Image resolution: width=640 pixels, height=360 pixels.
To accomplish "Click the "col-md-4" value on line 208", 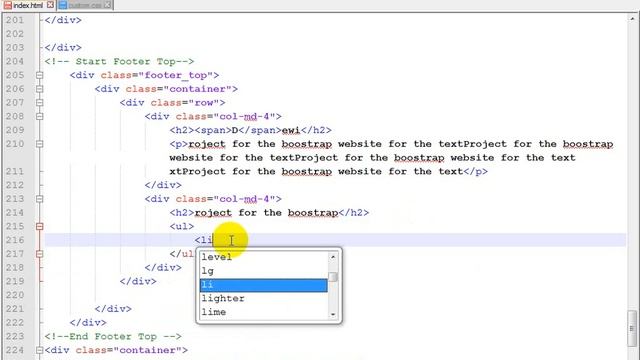I will coord(244,117).
